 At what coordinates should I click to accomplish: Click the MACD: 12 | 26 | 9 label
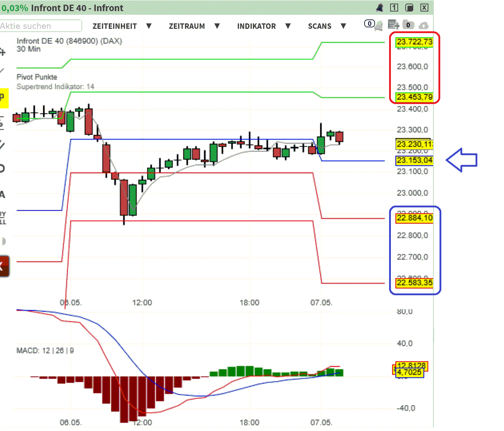[45, 350]
